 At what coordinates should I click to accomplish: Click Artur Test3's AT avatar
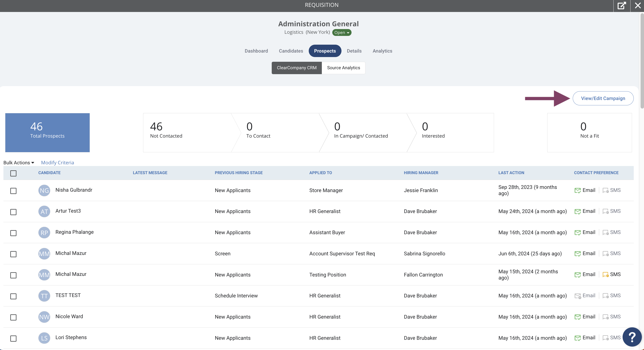coord(44,212)
